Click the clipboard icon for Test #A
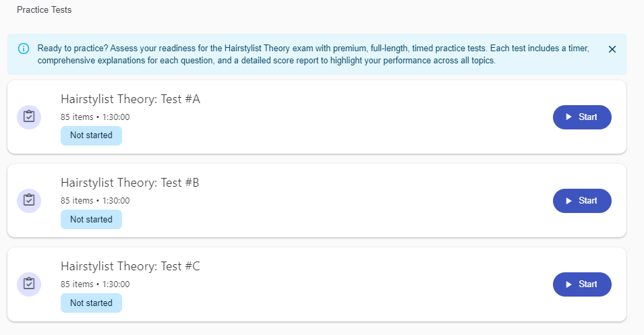This screenshot has height=335, width=644. click(29, 117)
